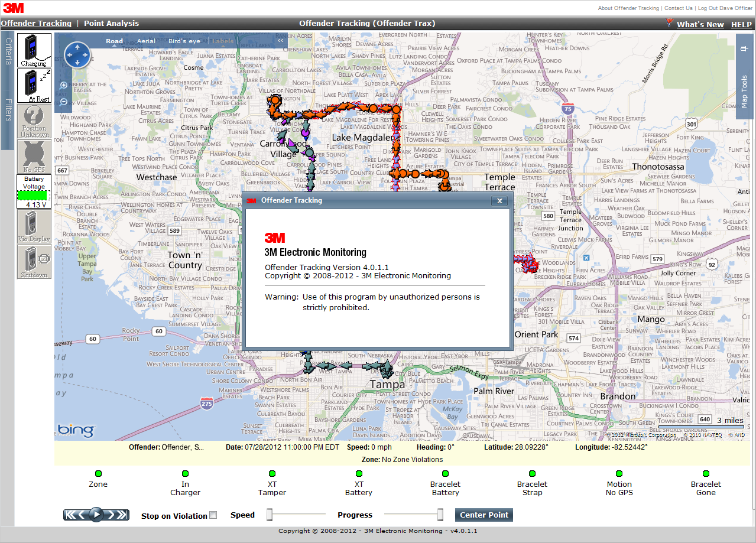Switch map to Road view
Screen dimensions: 756x543
pyautogui.click(x=115, y=41)
